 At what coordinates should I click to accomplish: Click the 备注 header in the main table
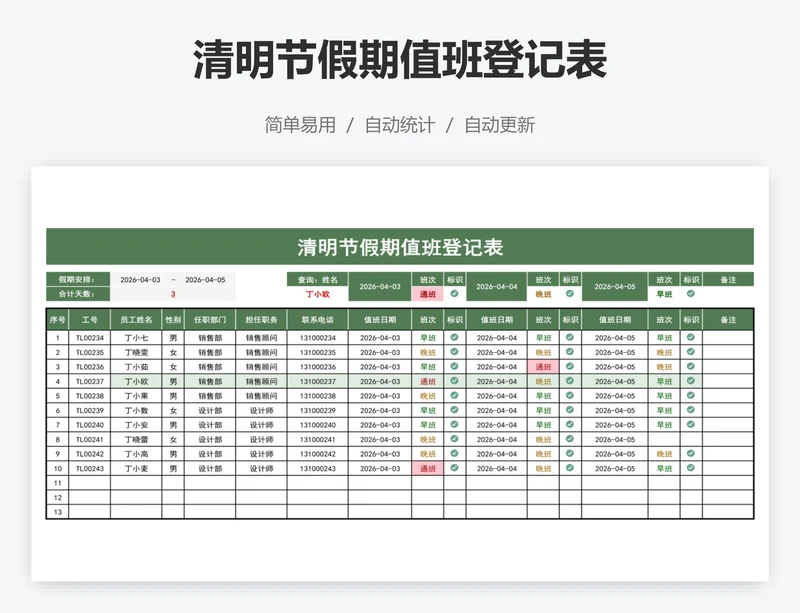pyautogui.click(x=728, y=320)
